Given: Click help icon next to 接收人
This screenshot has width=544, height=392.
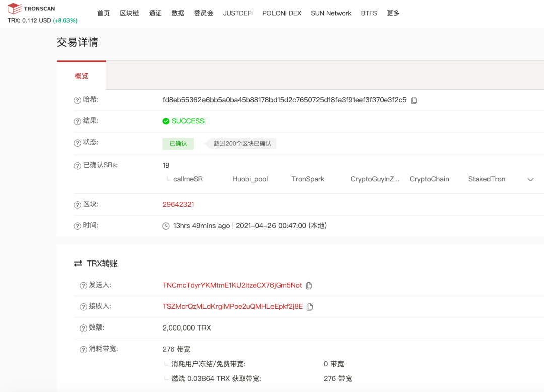Looking at the screenshot, I should [83, 307].
